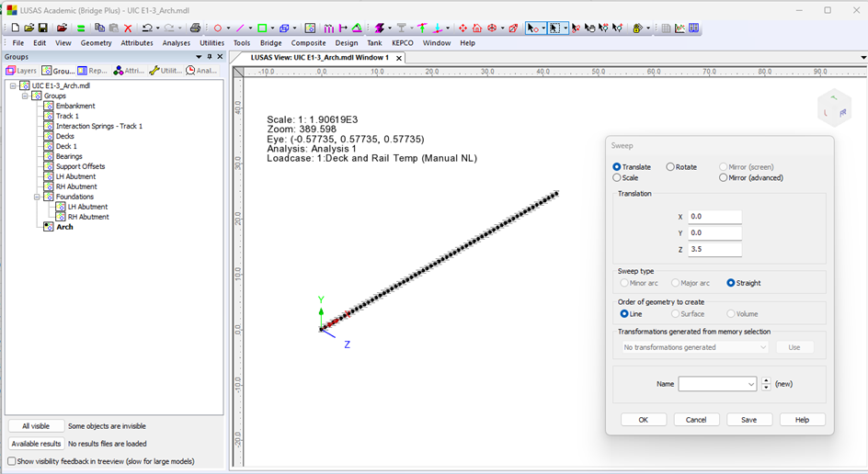
Task: Select the new Surface geometry tool
Action: click(x=262, y=28)
